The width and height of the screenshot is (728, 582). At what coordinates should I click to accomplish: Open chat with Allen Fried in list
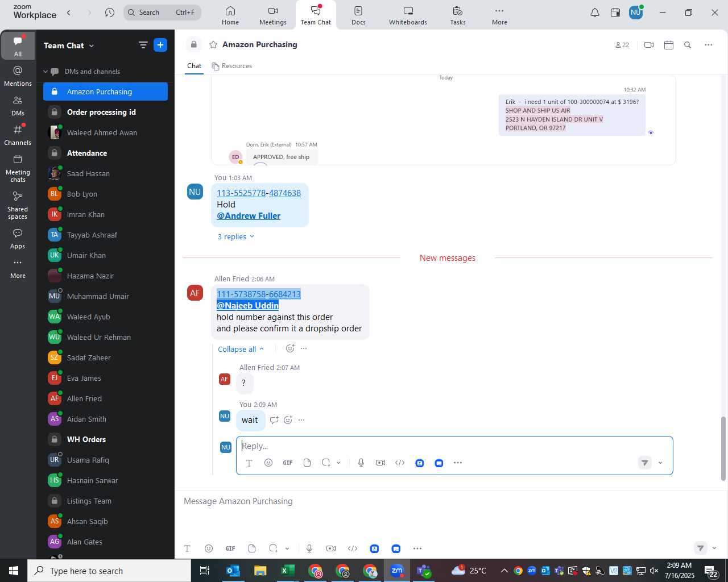[x=106, y=398]
